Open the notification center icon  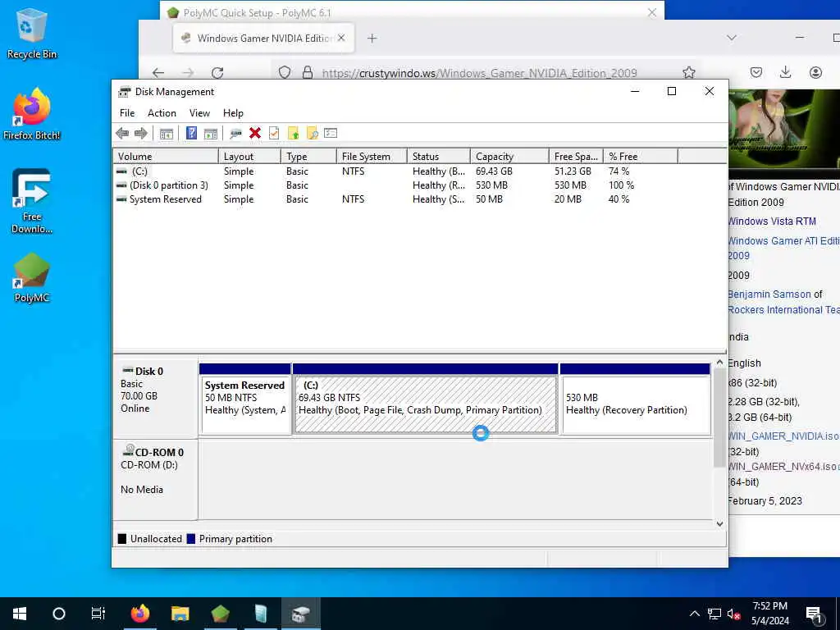[x=814, y=614]
